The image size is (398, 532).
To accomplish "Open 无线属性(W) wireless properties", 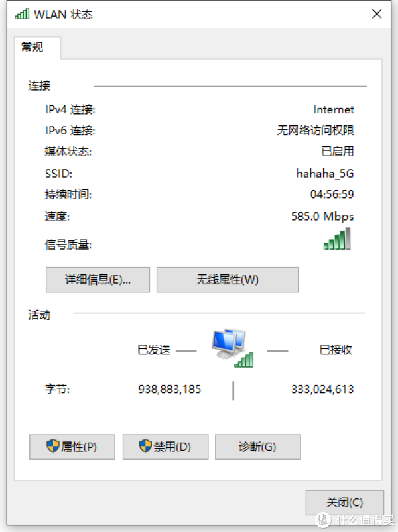I will coord(228,280).
